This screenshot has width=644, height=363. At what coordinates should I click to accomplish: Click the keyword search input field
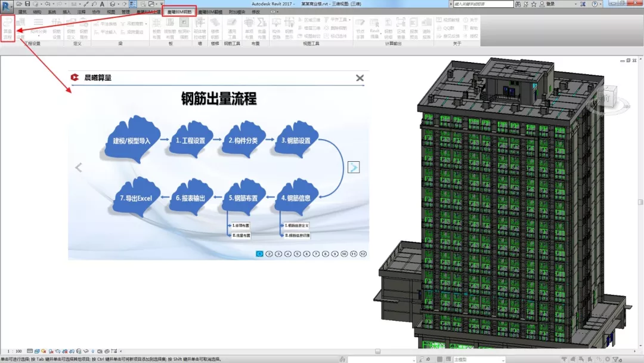[x=482, y=4]
